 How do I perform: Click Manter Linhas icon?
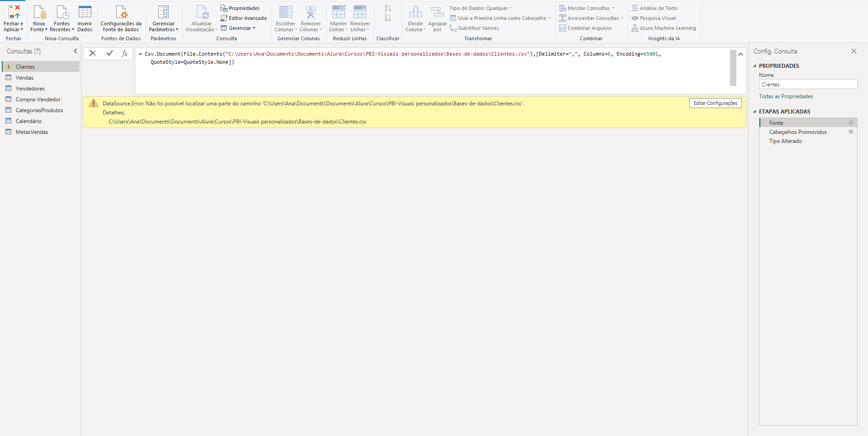coord(338,12)
